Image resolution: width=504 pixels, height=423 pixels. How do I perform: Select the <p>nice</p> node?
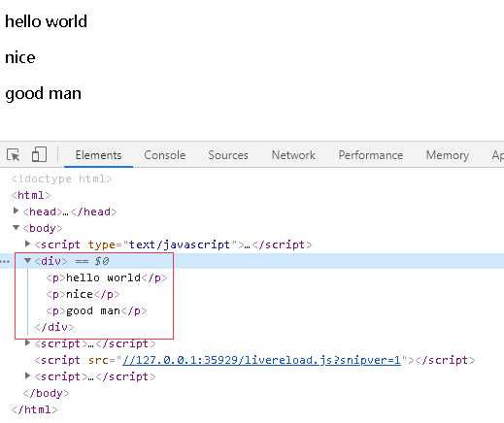click(83, 294)
